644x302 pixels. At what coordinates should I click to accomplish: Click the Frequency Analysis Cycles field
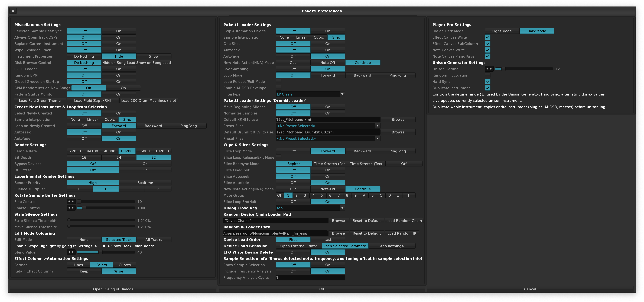tap(310, 278)
